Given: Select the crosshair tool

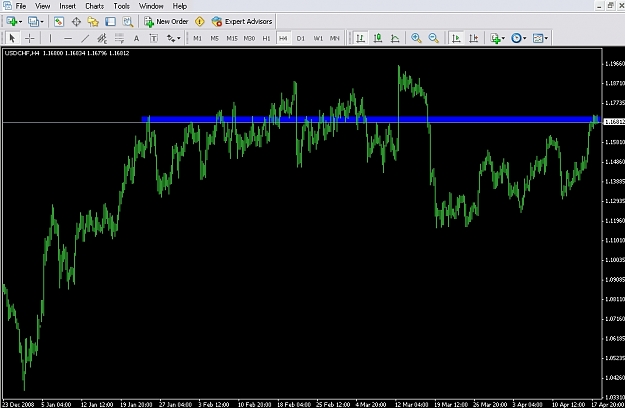Looking at the screenshot, I should [x=29, y=38].
